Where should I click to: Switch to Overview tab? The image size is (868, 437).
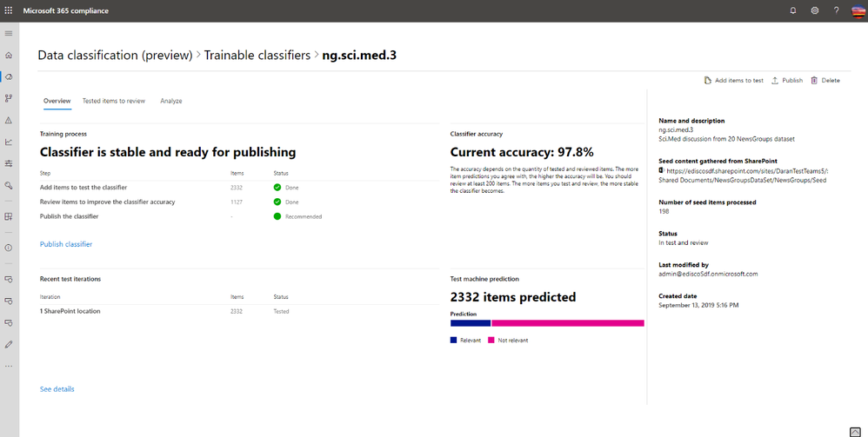click(57, 101)
